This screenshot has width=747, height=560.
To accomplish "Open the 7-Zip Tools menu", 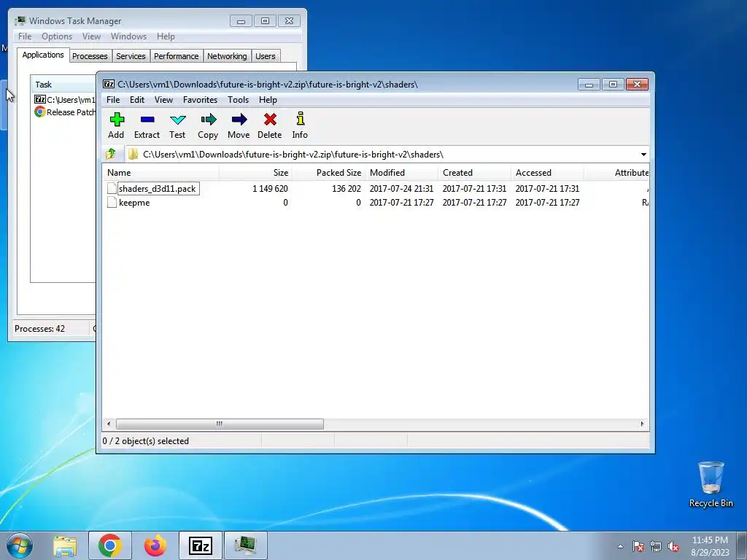I will pyautogui.click(x=239, y=99).
